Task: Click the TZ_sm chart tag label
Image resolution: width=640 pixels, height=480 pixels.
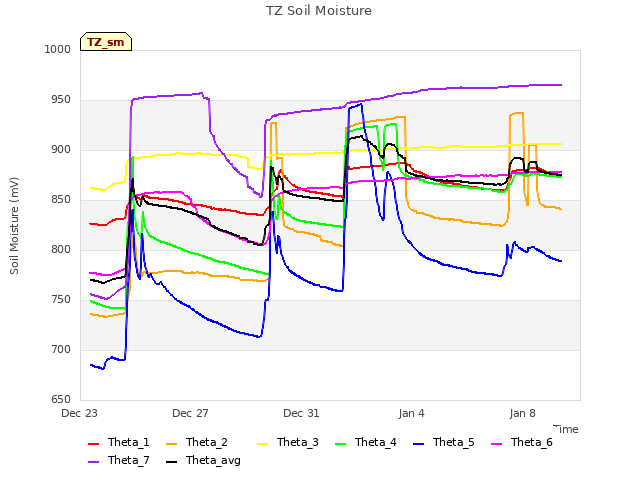Action: pyautogui.click(x=106, y=42)
